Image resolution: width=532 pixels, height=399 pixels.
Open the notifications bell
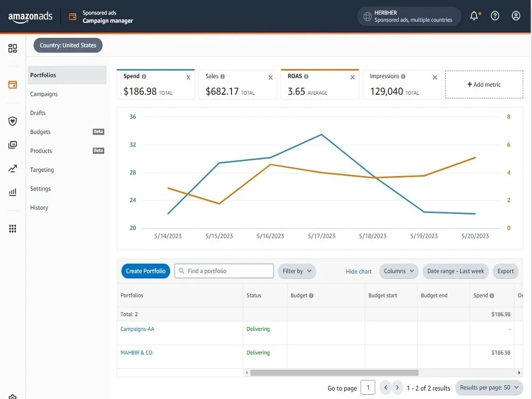[x=475, y=15]
